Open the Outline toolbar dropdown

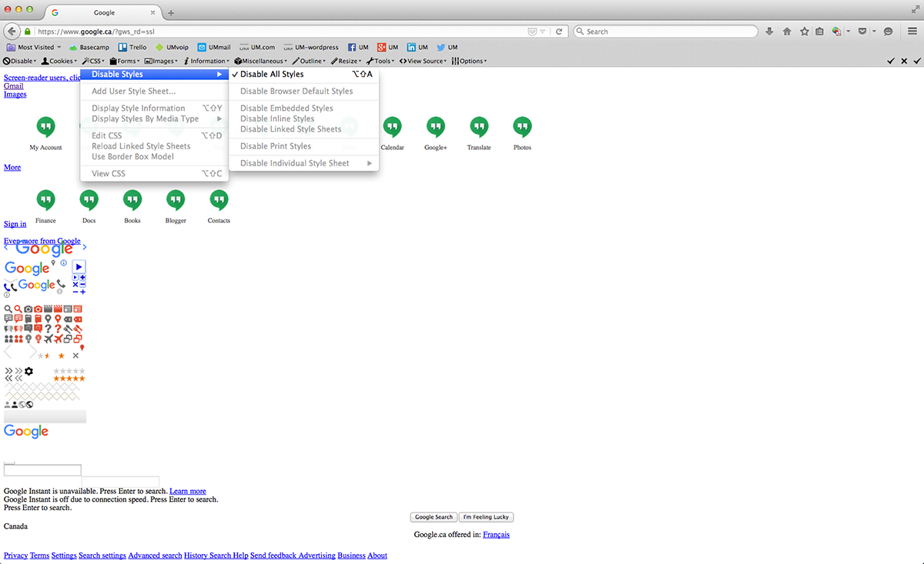coord(310,61)
